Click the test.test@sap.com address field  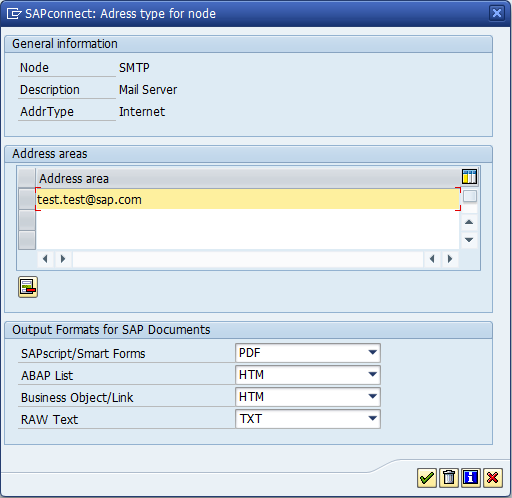[248, 199]
